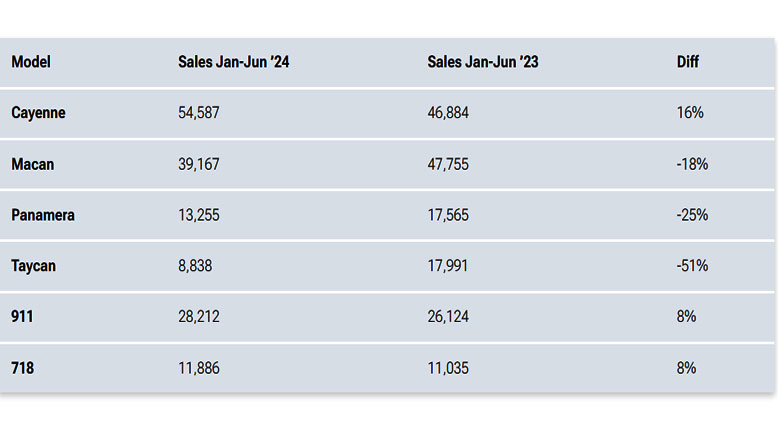Select the 911 row label
The width and height of the screenshot is (782, 440).
[22, 317]
